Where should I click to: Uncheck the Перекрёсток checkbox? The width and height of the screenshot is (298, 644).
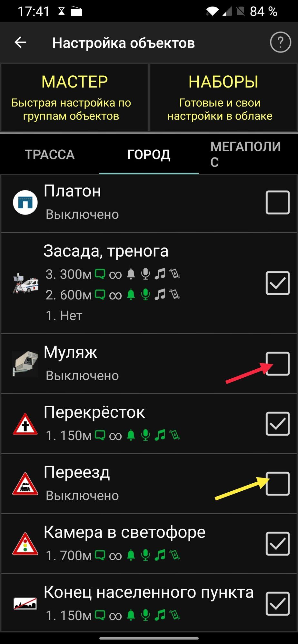point(278,423)
